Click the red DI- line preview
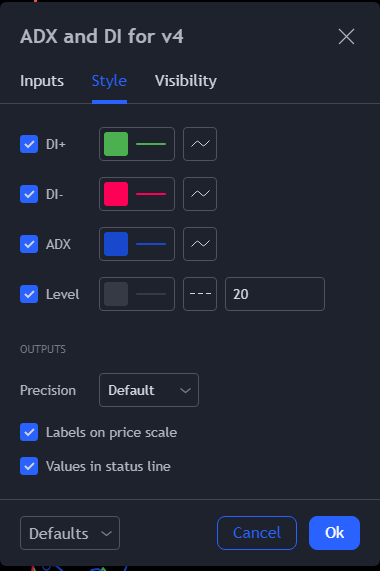The width and height of the screenshot is (380, 571). point(151,194)
